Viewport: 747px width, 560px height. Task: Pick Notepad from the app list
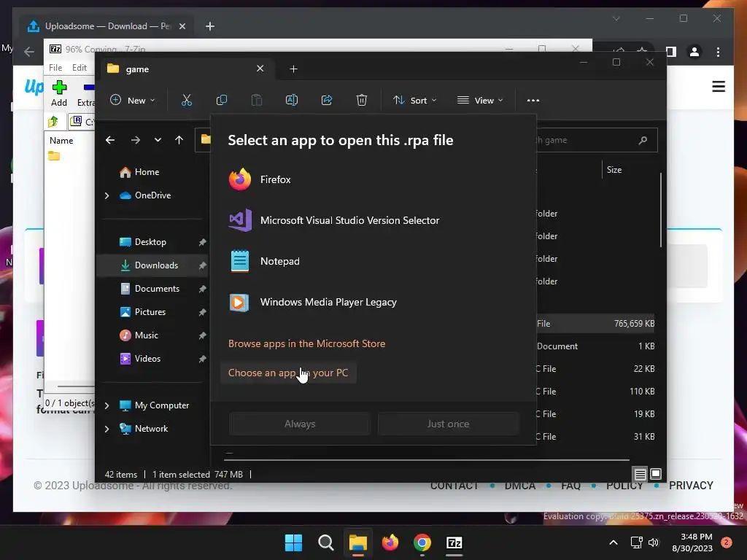373,262
